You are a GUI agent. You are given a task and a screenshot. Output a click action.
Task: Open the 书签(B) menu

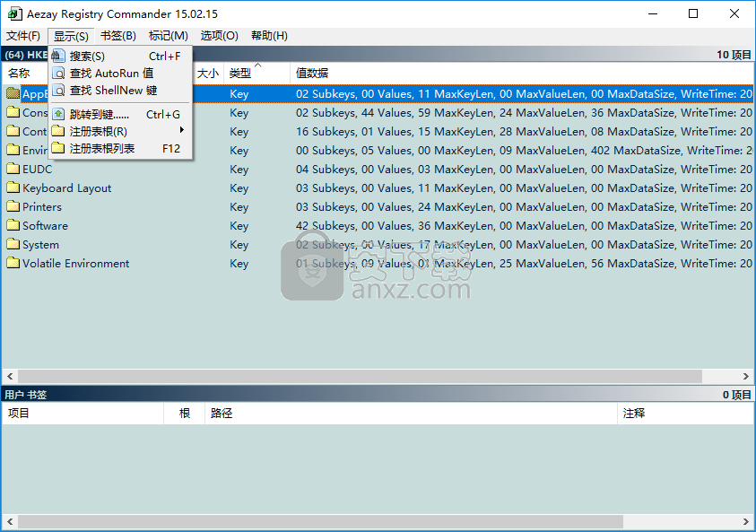click(x=118, y=36)
